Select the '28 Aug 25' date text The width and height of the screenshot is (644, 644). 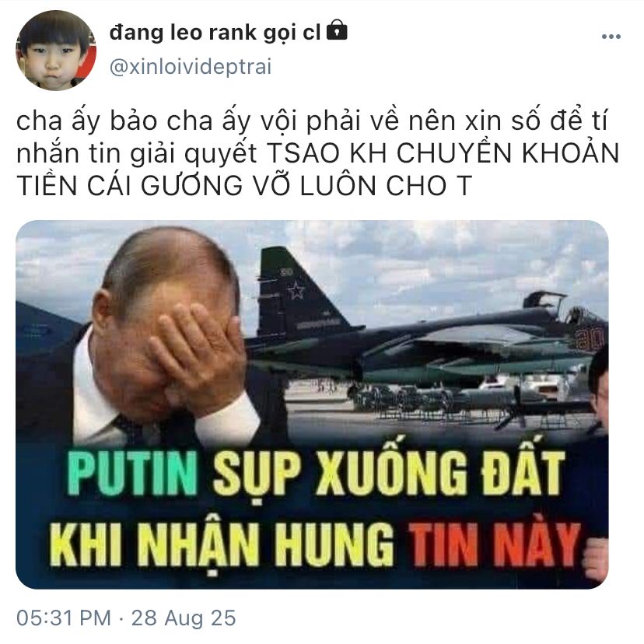184,618
